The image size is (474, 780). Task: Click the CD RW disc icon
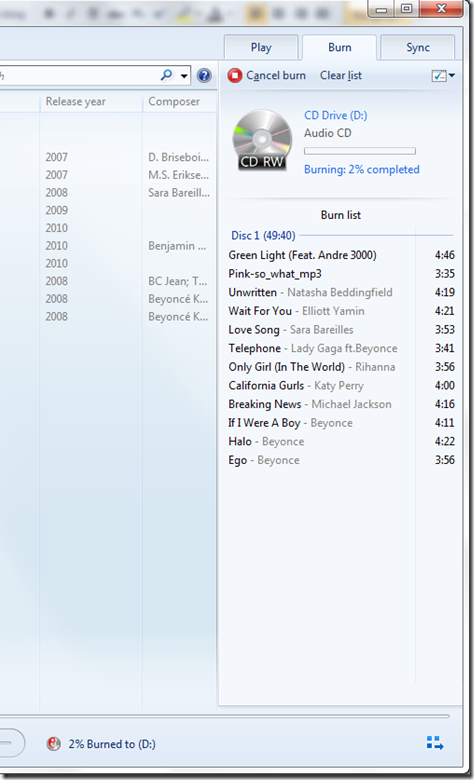[262, 140]
